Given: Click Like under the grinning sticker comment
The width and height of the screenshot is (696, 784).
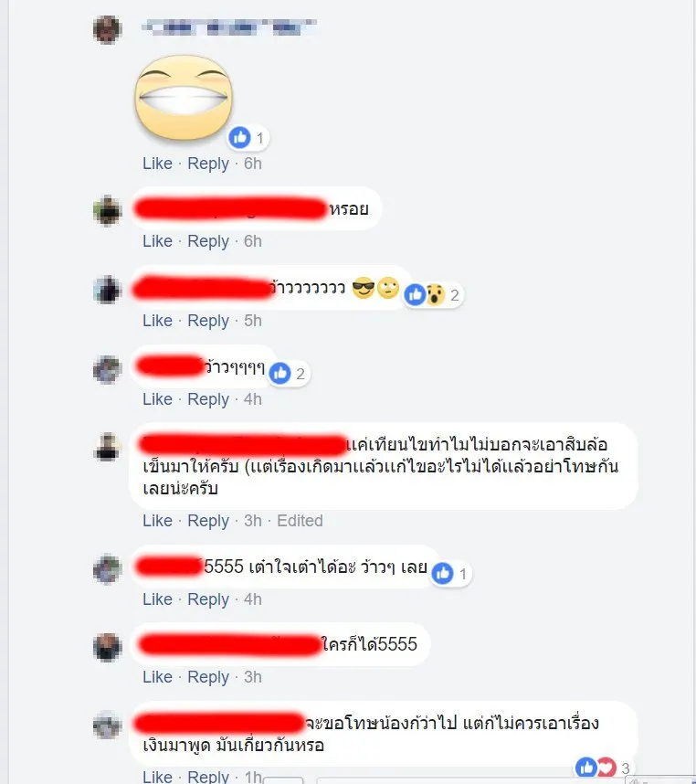Looking at the screenshot, I should pos(157,164).
